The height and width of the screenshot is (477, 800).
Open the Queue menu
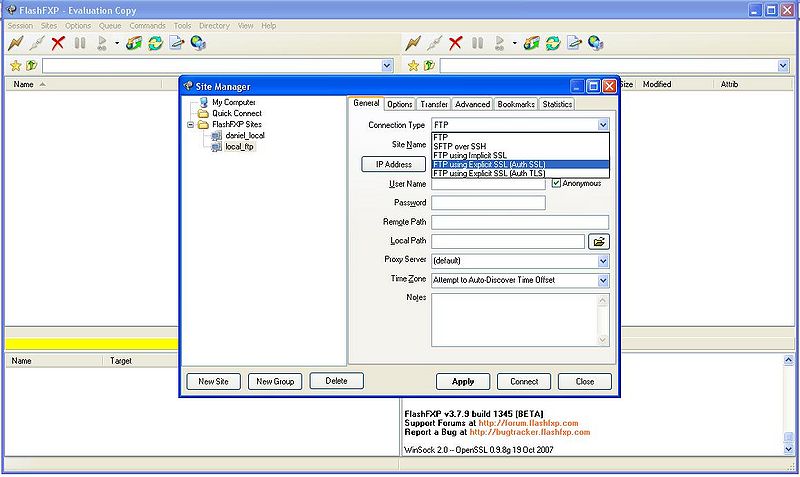pos(109,25)
